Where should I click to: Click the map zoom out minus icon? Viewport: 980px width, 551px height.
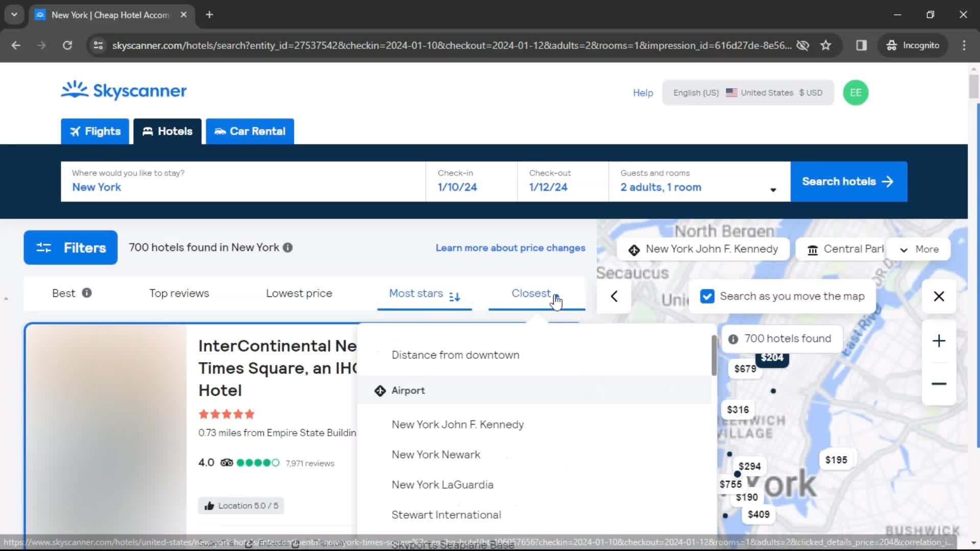[938, 384]
